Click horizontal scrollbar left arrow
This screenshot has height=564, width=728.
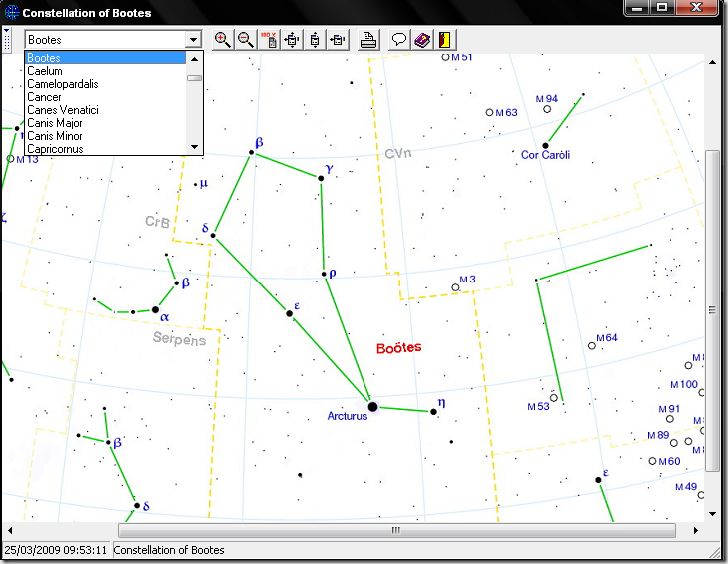pyautogui.click(x=10, y=530)
